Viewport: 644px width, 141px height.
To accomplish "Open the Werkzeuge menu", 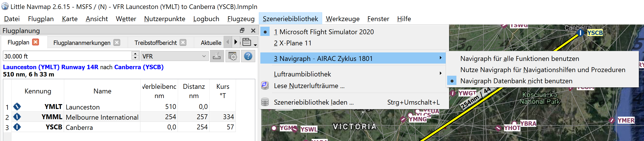I will pos(343,19).
